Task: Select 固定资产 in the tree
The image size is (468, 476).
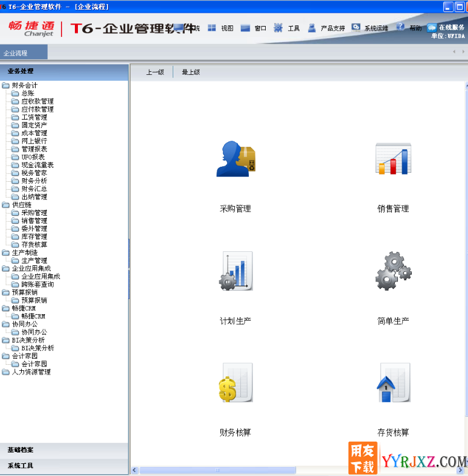Action: point(34,125)
